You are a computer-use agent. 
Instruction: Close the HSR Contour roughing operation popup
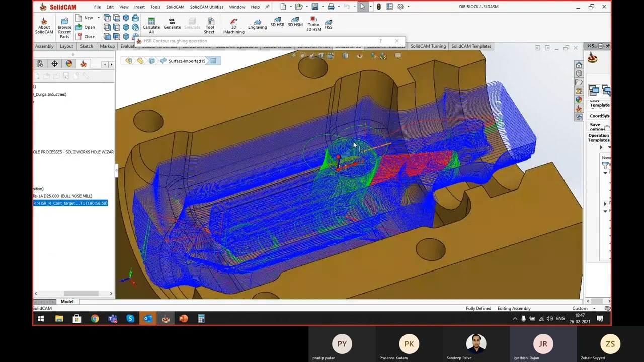tap(397, 41)
